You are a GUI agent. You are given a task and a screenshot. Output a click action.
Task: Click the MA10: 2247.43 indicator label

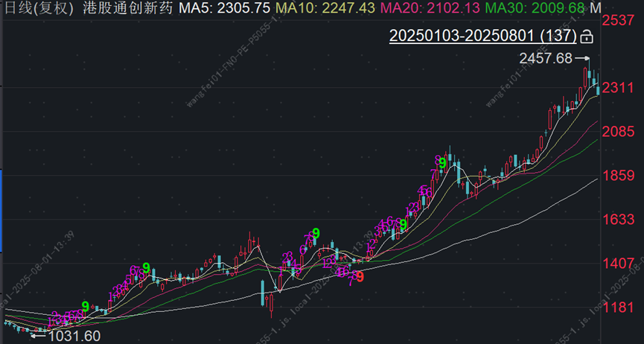[325, 7]
